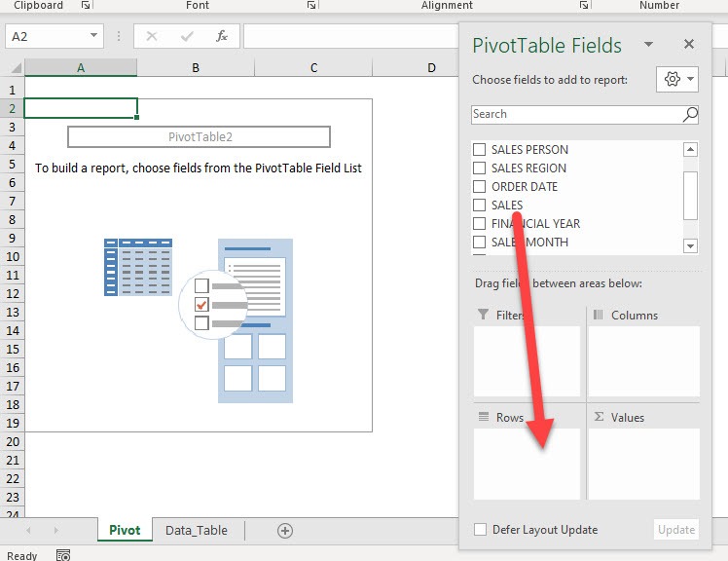
Task: Go to the next sheet tab arrow
Action: coord(56,531)
